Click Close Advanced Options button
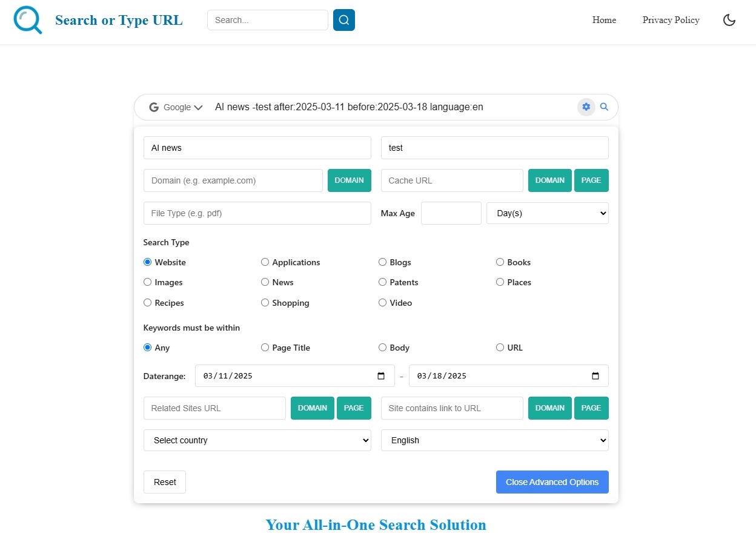 (x=552, y=482)
